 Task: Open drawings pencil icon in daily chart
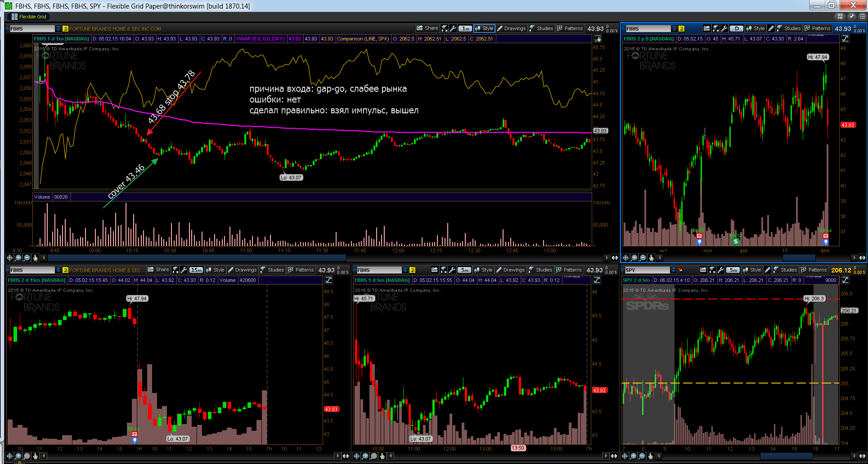click(x=771, y=28)
